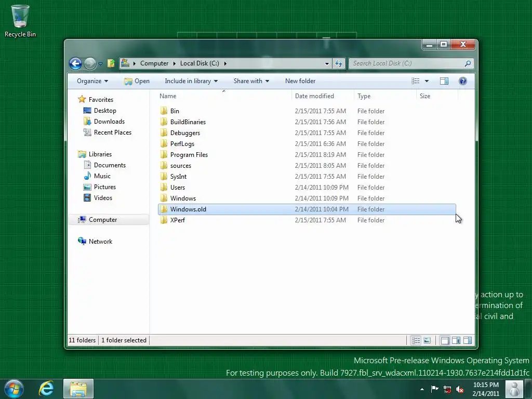This screenshot has height=399, width=532.
Task: Open the Videos library
Action: 103,198
